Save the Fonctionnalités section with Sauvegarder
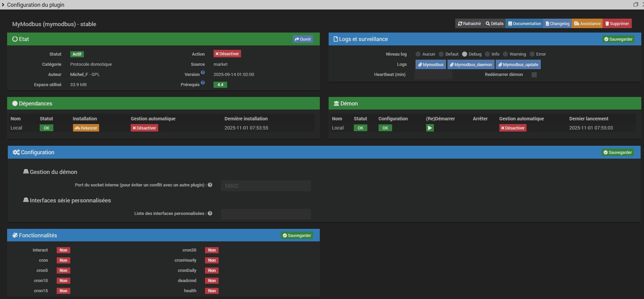 coord(297,235)
